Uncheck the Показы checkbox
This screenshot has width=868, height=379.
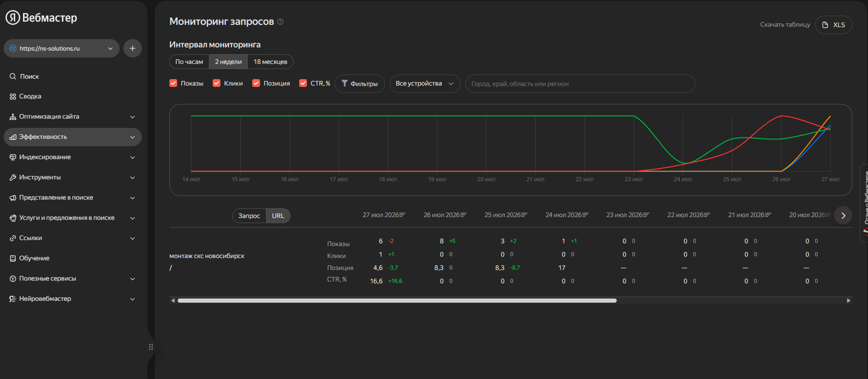(174, 83)
